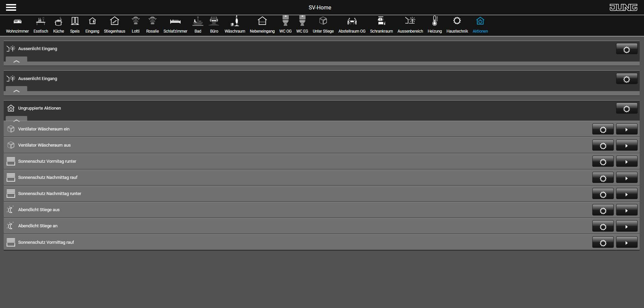
Task: Open settings for Ungruppierte Aktionen group
Action: tap(627, 109)
